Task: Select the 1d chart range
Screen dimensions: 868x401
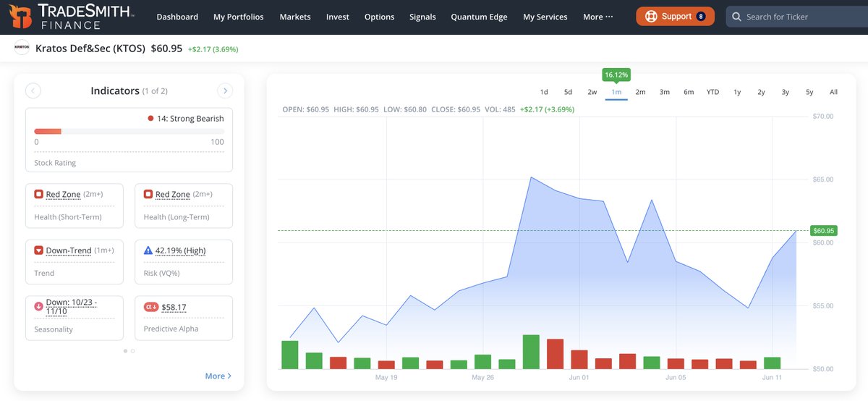Action: pos(544,92)
